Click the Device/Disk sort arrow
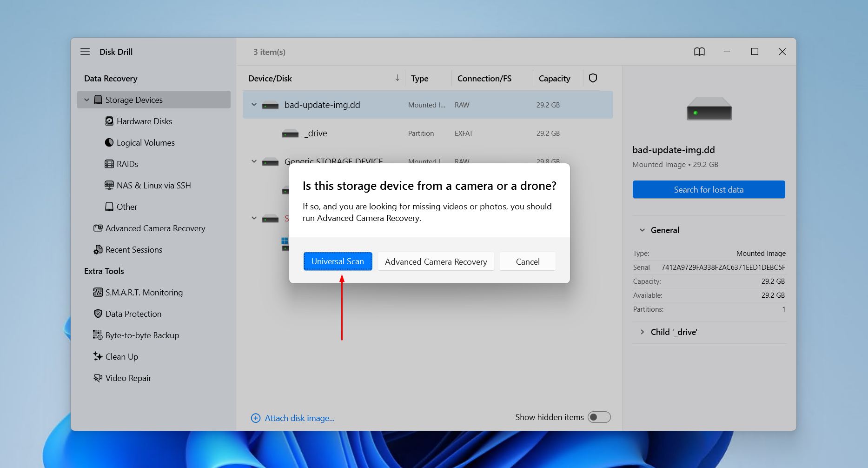 pos(397,78)
